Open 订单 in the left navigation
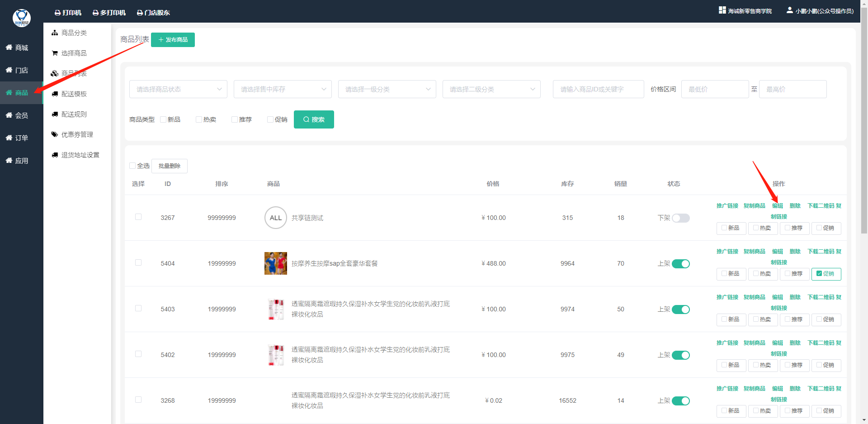The image size is (868, 424). 21,138
